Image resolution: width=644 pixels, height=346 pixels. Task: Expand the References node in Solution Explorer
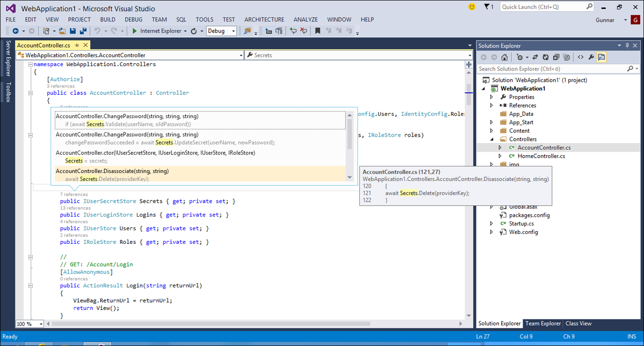click(x=492, y=105)
